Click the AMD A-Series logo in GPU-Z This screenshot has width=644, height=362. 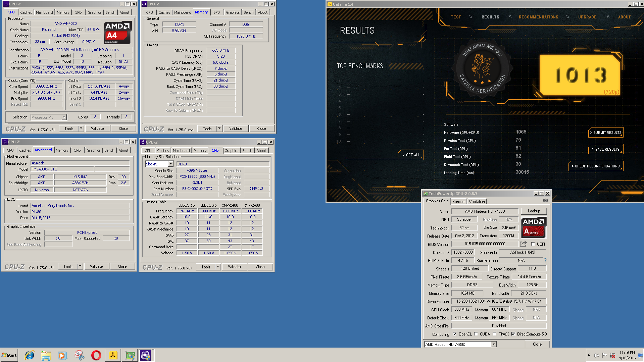pos(534,227)
